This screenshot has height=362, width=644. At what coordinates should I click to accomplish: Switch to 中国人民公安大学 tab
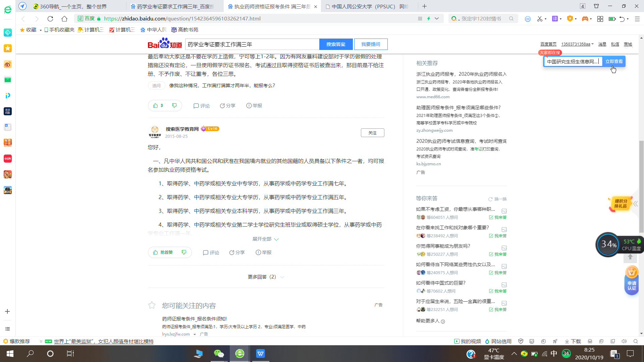click(x=367, y=6)
